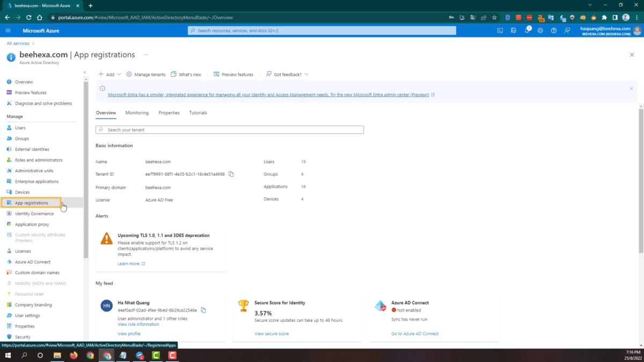This screenshot has height=362, width=644.
Task: Copy Ha Nhat Quang's object ID
Action: click(203, 309)
